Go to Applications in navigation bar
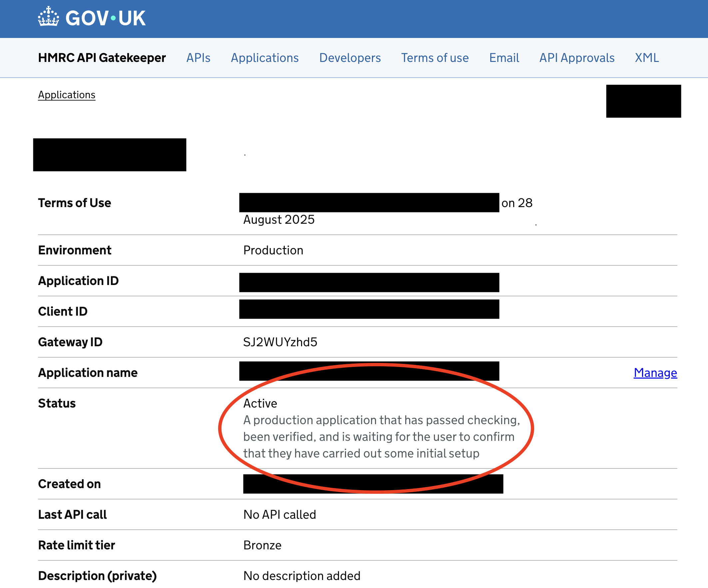708x588 pixels. pyautogui.click(x=265, y=58)
